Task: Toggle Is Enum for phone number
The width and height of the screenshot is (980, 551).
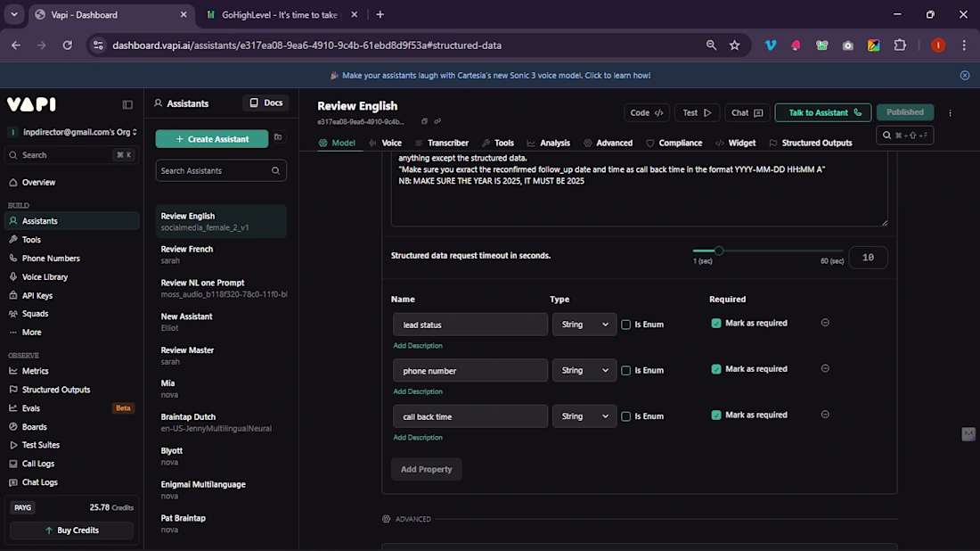Action: (x=625, y=370)
